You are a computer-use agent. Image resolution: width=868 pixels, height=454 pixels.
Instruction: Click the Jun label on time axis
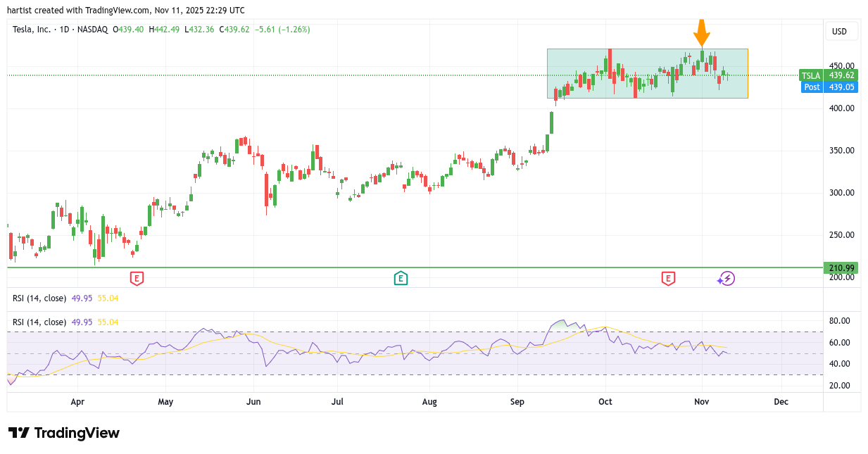pyautogui.click(x=253, y=402)
